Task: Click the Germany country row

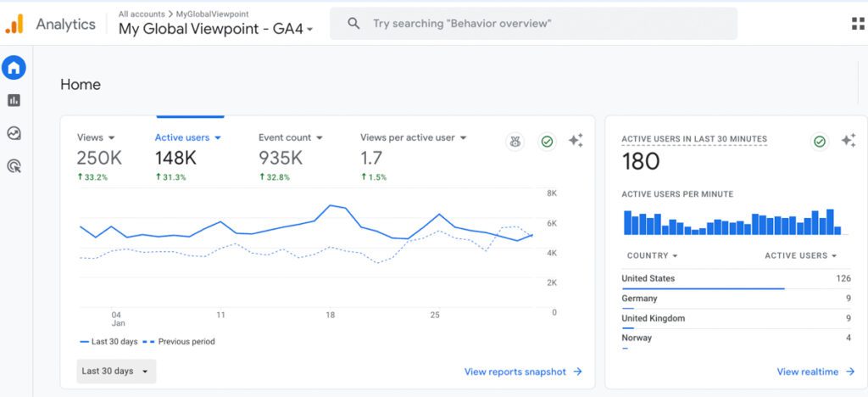Action: pos(737,299)
